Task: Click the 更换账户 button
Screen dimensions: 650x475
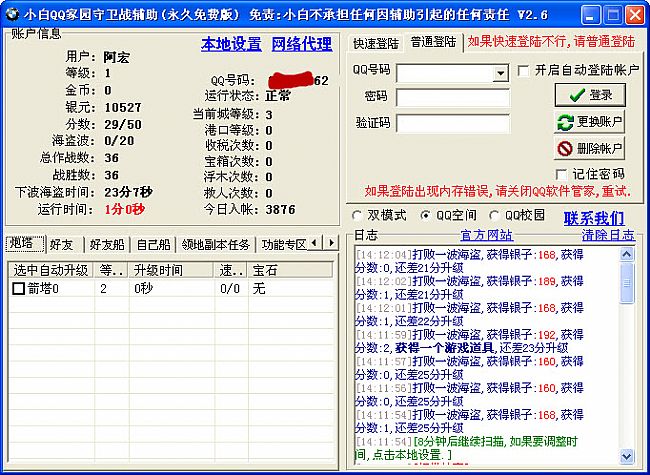Action: (x=589, y=122)
